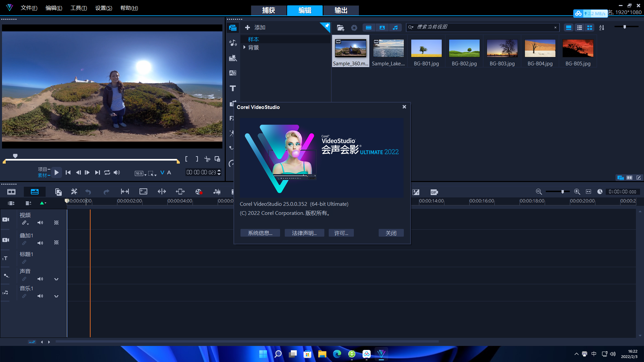Expand the 背景 folder tree
Screen dimensions: 644x362
(245, 47)
